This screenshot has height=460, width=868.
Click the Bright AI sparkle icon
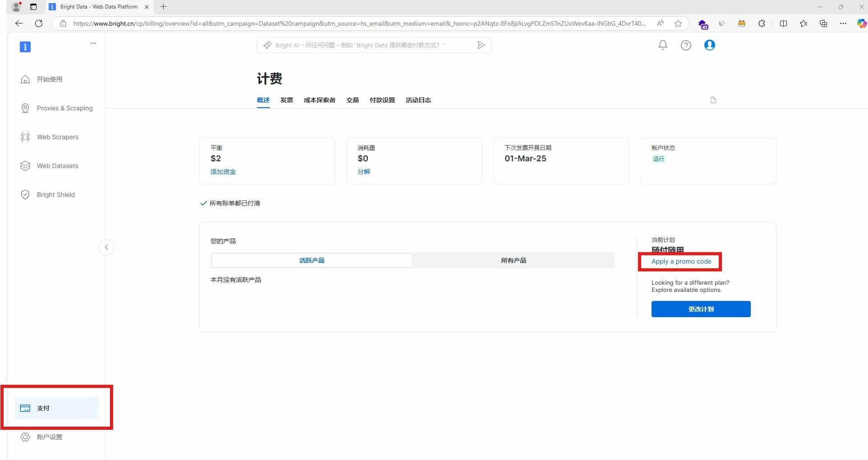(x=267, y=45)
